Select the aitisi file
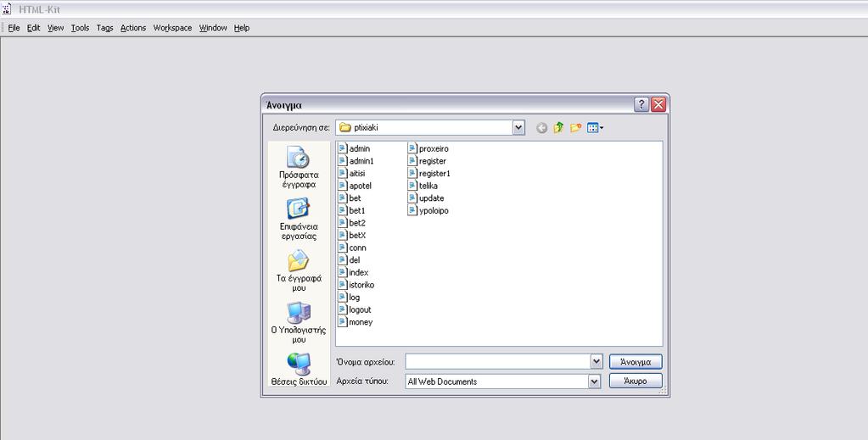868x440 pixels. [351, 173]
